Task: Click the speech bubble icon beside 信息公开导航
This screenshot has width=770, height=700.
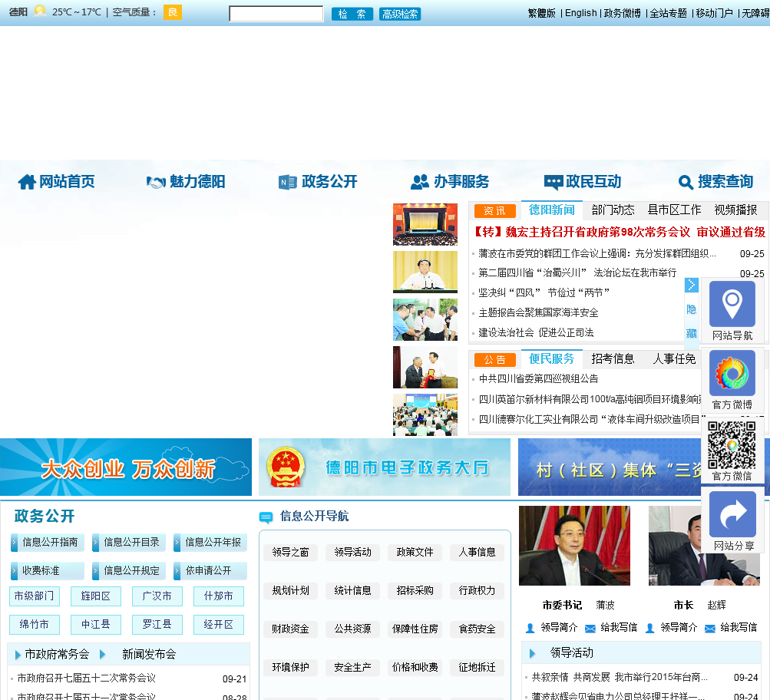Action: [x=266, y=517]
